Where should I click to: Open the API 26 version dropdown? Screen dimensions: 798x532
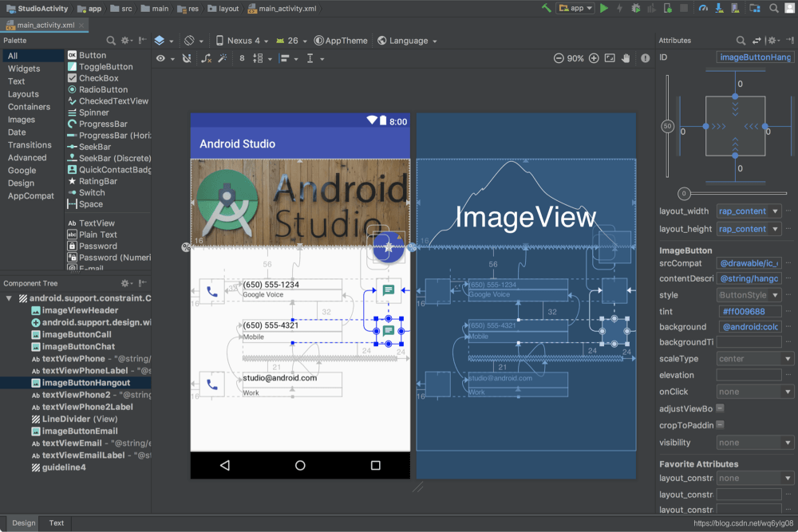tap(291, 41)
